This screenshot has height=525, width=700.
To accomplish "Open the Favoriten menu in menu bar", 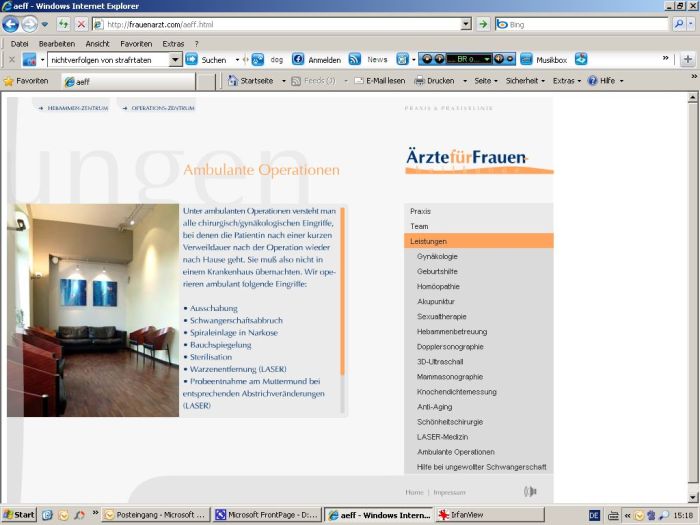I will (x=136, y=44).
